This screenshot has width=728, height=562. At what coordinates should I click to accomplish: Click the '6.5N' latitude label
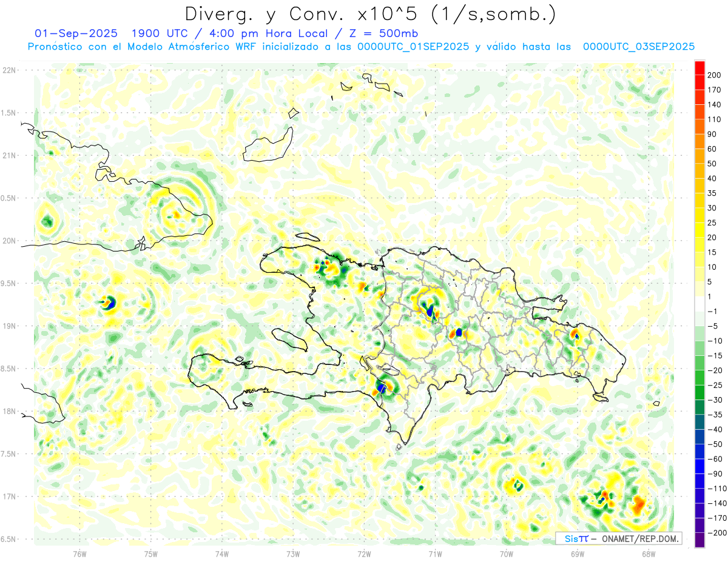pos(8,539)
